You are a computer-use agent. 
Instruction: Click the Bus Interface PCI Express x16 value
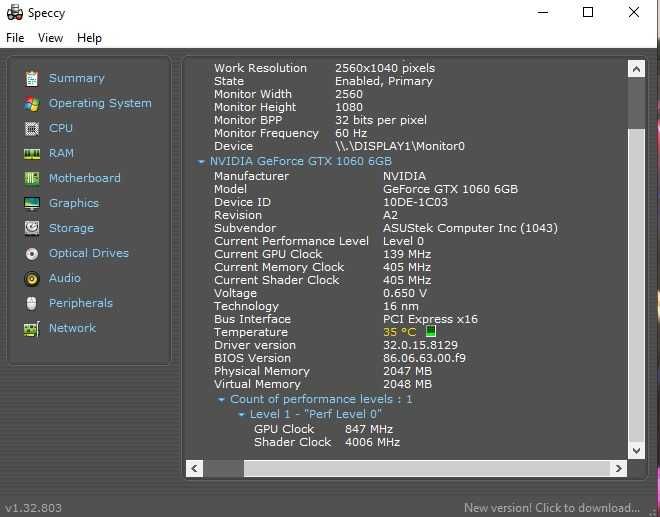430,319
